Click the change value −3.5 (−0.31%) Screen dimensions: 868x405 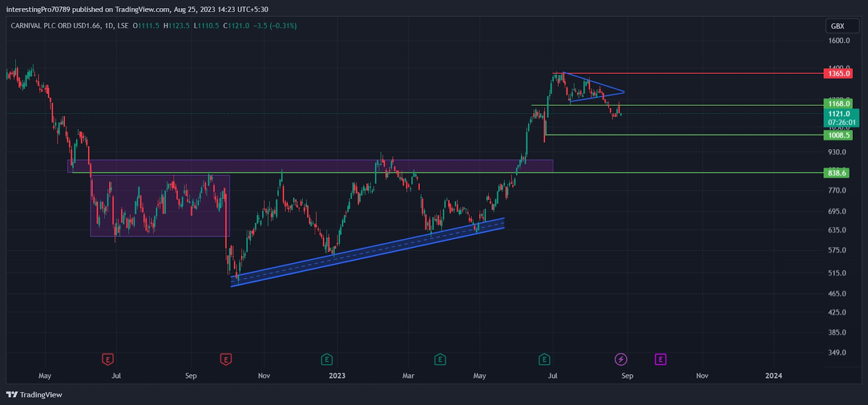point(275,25)
